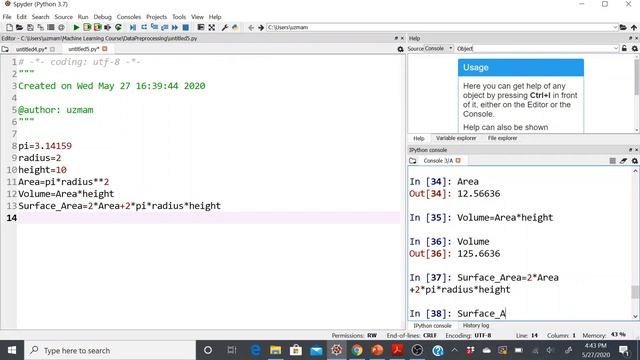
Task: Go forward to next cursor position
Action: tap(261, 27)
